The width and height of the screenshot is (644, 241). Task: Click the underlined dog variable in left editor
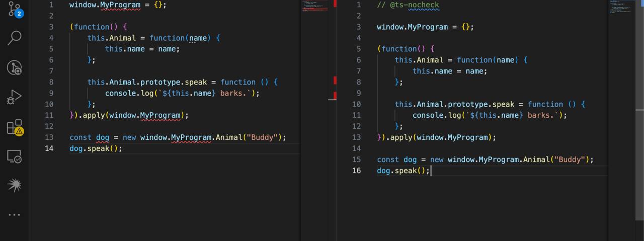(103, 137)
